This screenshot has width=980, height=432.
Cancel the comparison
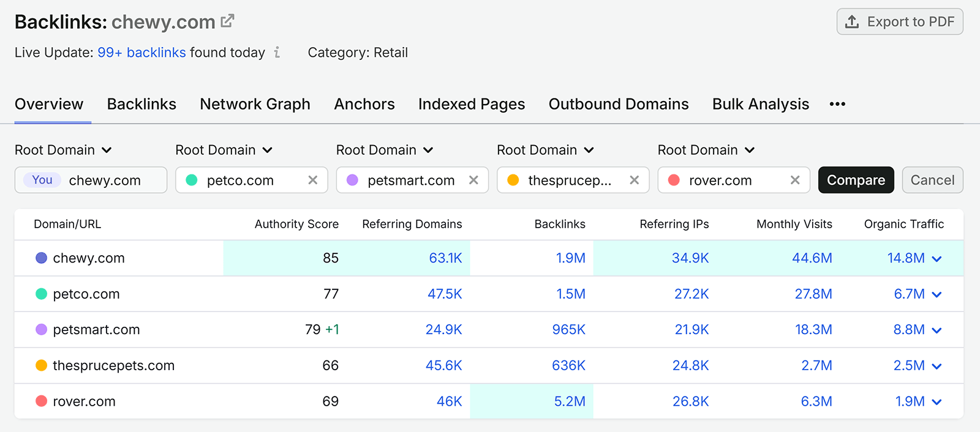[932, 180]
